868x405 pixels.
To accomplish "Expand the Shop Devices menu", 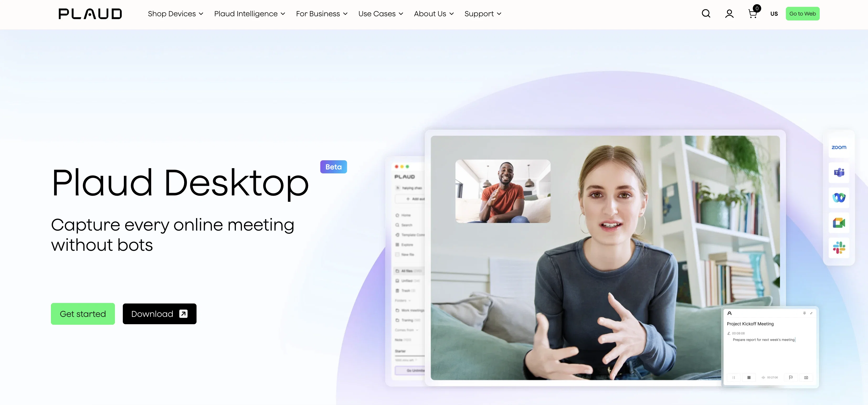I will (176, 14).
